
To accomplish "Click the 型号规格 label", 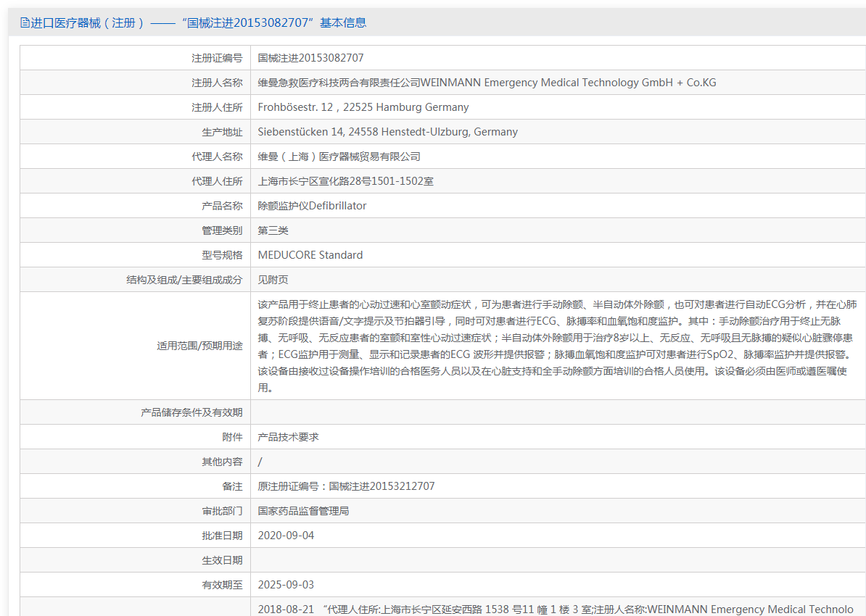I will pos(222,255).
